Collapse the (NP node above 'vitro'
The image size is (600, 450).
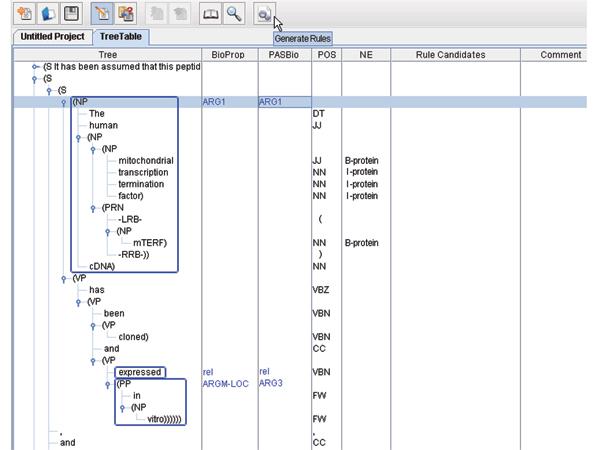(x=122, y=408)
